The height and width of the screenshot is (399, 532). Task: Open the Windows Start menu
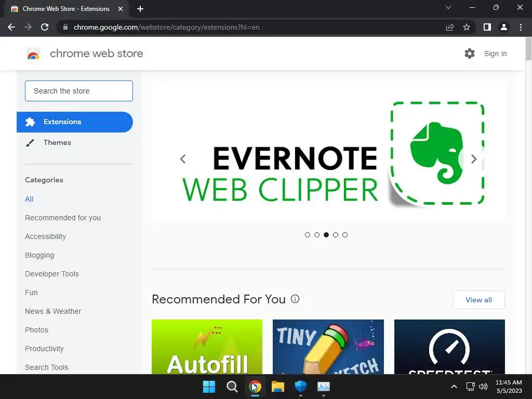(209, 387)
